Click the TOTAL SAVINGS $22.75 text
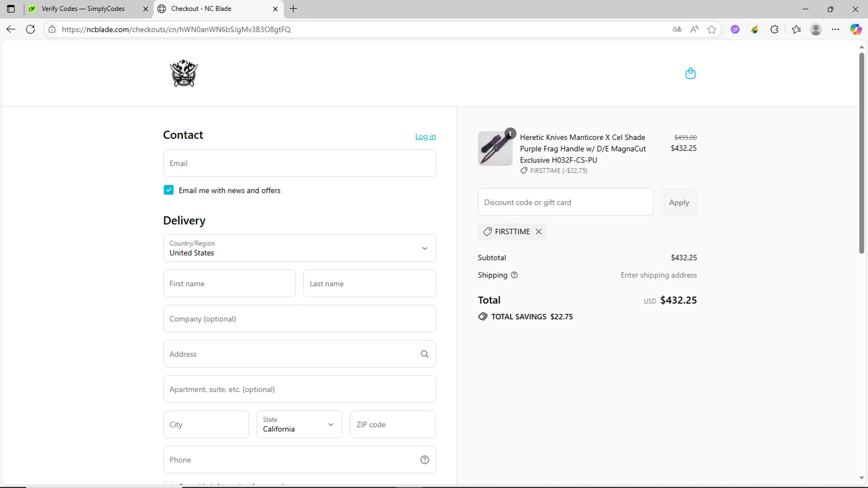 (x=532, y=317)
